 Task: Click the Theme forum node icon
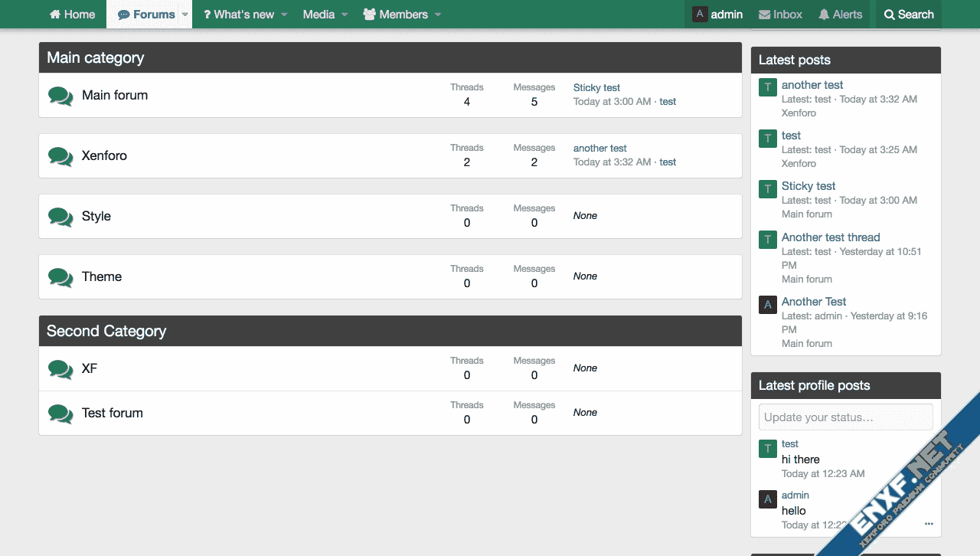click(60, 277)
